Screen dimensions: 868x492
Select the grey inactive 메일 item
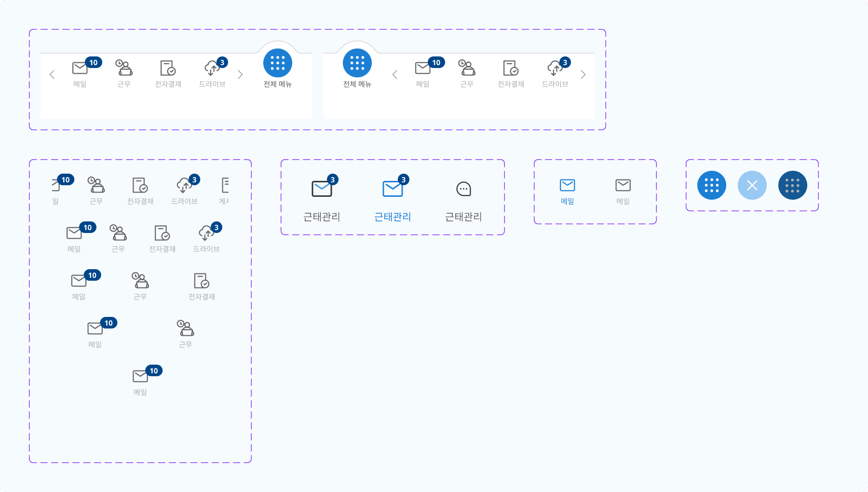pyautogui.click(x=623, y=191)
